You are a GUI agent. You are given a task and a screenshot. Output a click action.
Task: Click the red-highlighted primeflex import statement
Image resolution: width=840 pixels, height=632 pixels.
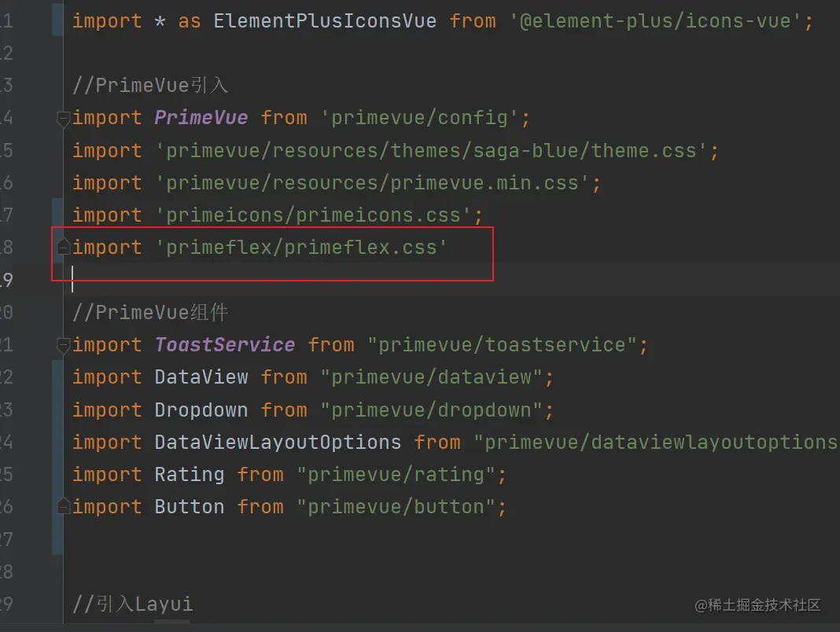pos(260,246)
